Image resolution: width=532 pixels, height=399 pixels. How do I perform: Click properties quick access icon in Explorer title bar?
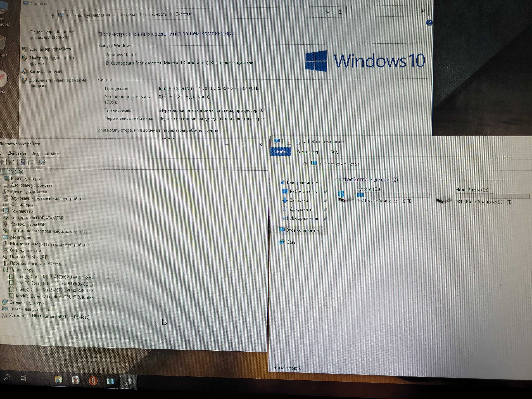tap(289, 142)
